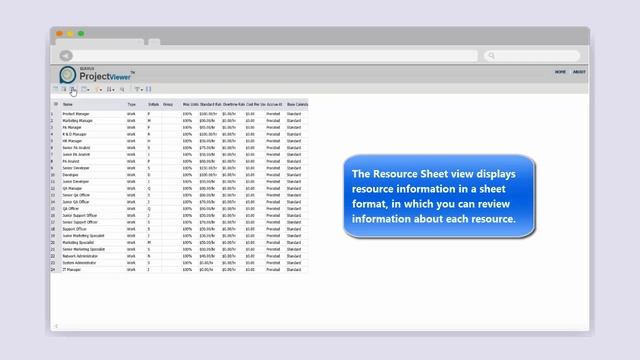The height and width of the screenshot is (360, 640).
Task: Select the Junior QA Officer resource name
Action: pyautogui.click(x=76, y=202)
